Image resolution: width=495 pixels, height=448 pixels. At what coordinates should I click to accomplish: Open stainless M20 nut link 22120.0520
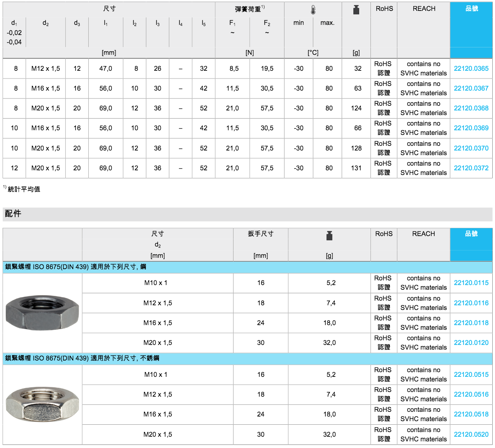point(471,434)
